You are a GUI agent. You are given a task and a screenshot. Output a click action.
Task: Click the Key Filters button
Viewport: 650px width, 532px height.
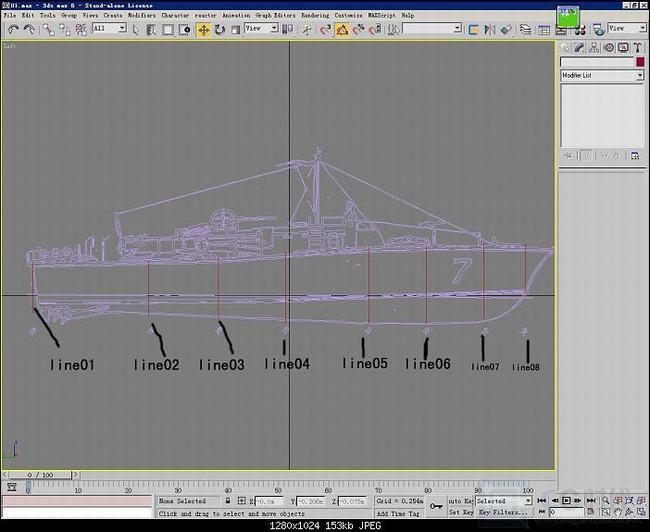502,511
